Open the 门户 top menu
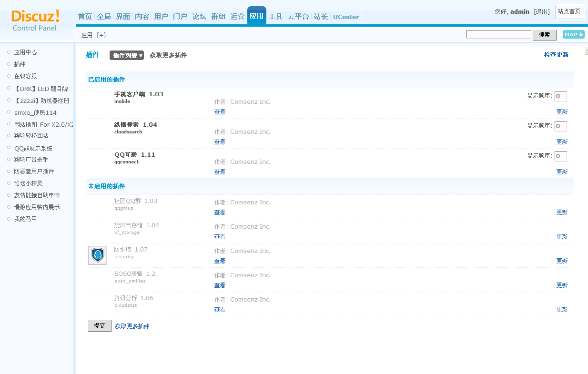 point(180,17)
